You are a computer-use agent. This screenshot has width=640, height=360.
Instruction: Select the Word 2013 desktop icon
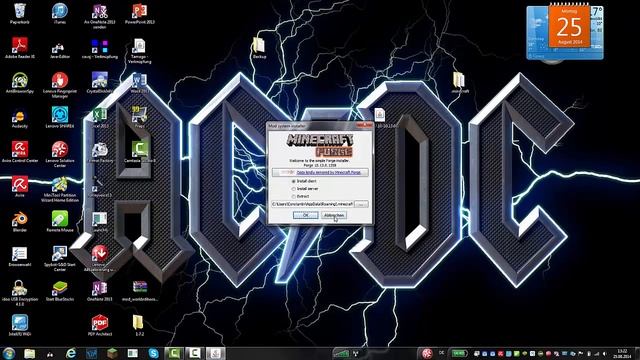(x=140, y=83)
